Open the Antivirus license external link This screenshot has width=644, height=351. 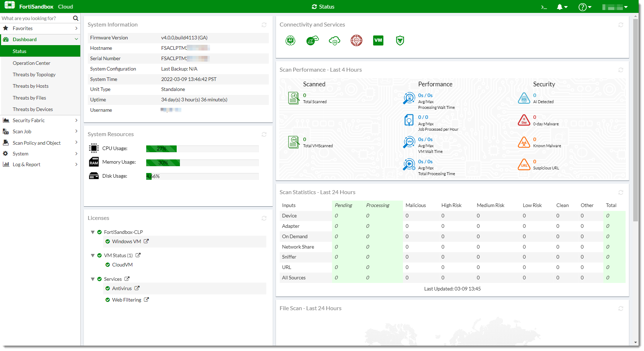pos(137,288)
